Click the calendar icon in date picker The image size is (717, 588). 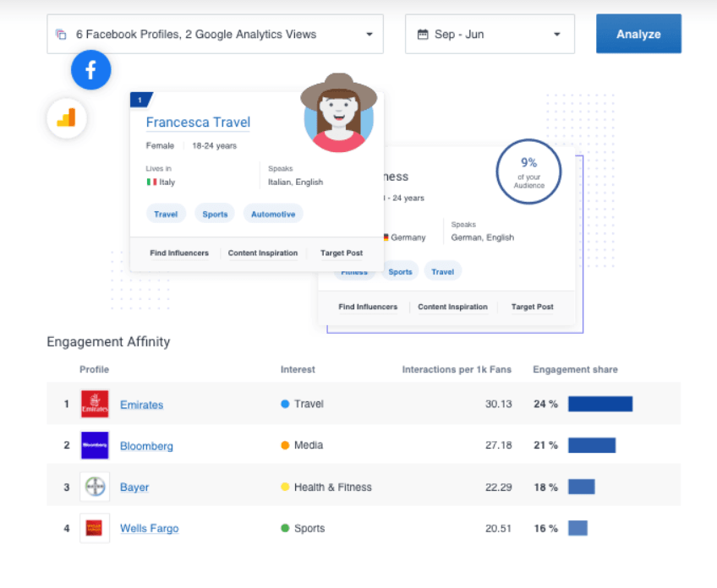pos(423,35)
